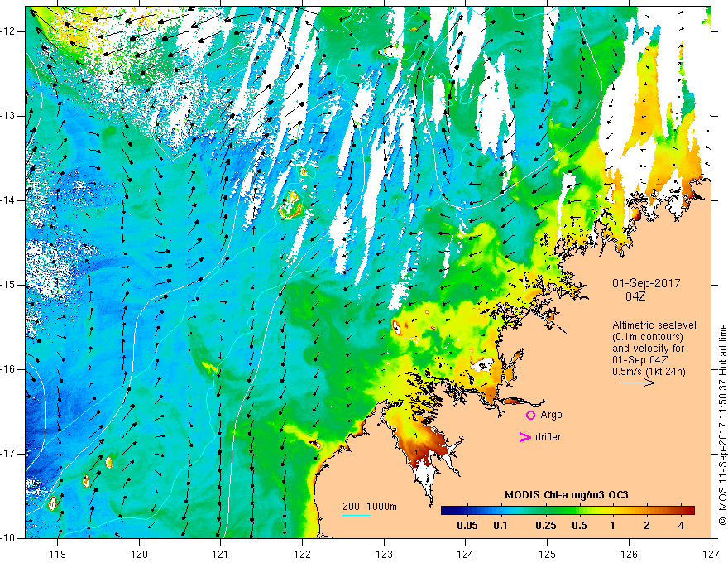Screen dimensions: 728x563
Task: Click the longitude axis label 127
Action: tap(711, 554)
